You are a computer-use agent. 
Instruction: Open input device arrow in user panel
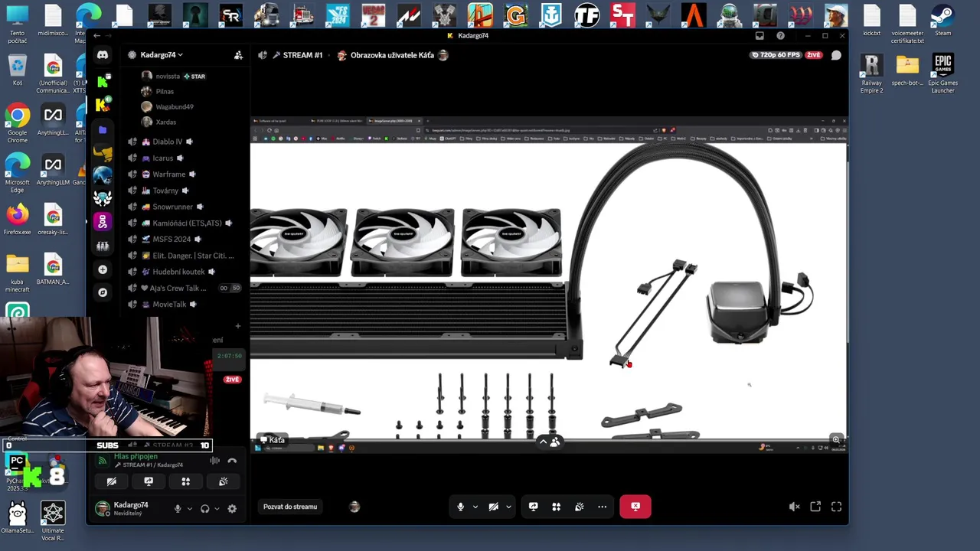[x=190, y=508]
